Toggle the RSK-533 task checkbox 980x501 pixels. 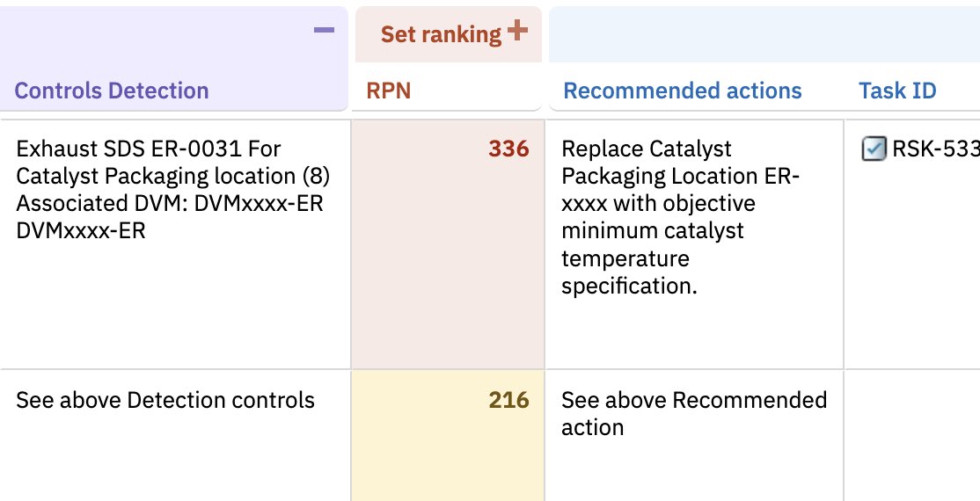873,149
